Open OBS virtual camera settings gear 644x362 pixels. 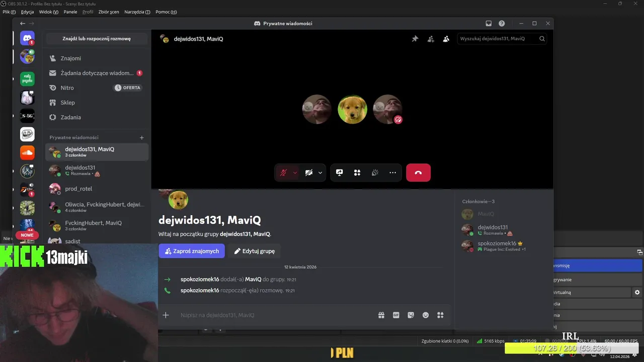pyautogui.click(x=637, y=292)
